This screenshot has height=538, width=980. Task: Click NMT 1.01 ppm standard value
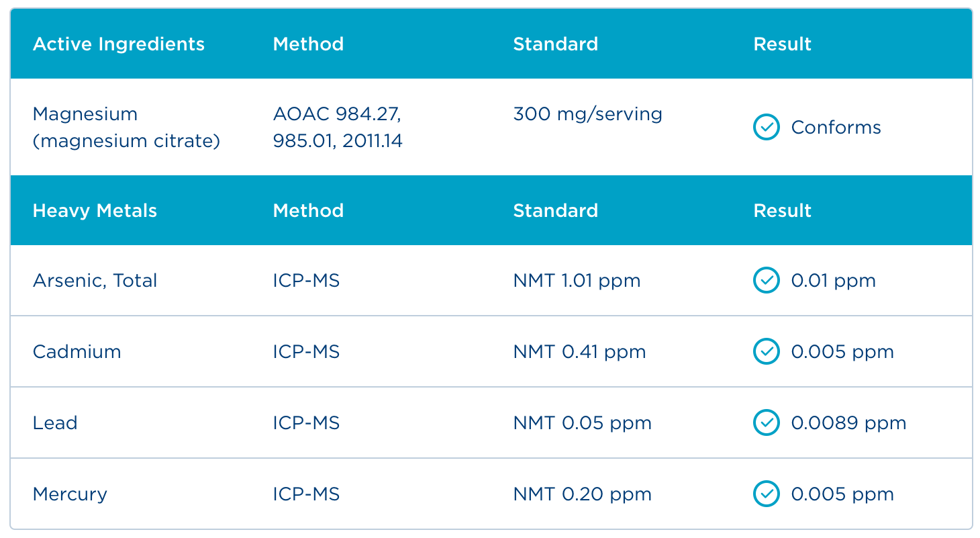577,280
